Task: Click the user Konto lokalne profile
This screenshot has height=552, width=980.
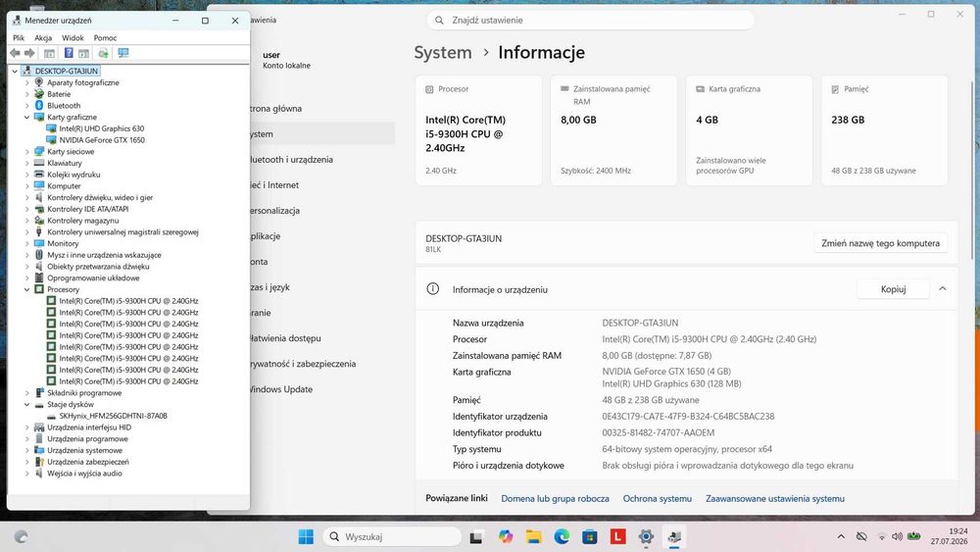Action: click(286, 60)
